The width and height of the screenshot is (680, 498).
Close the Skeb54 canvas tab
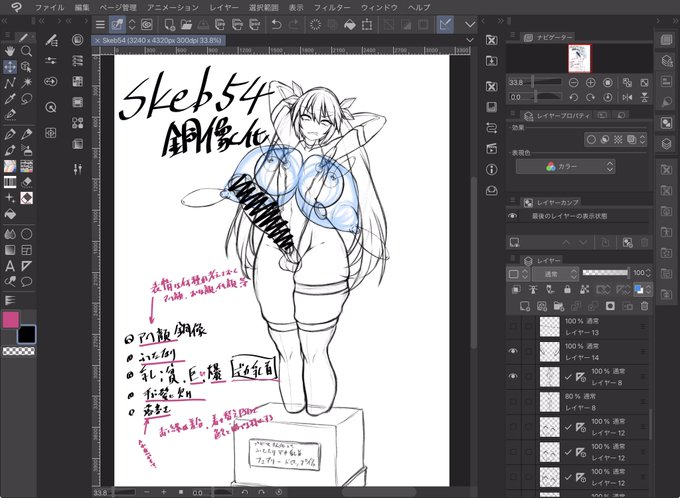[97, 40]
